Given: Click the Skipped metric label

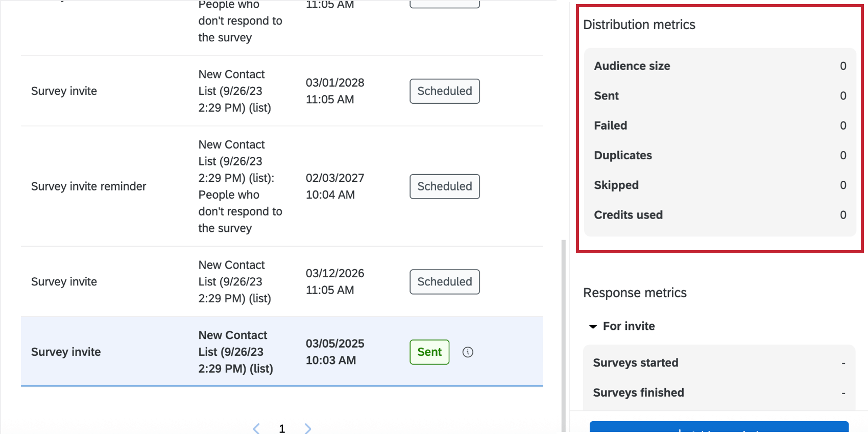Looking at the screenshot, I should tap(616, 185).
